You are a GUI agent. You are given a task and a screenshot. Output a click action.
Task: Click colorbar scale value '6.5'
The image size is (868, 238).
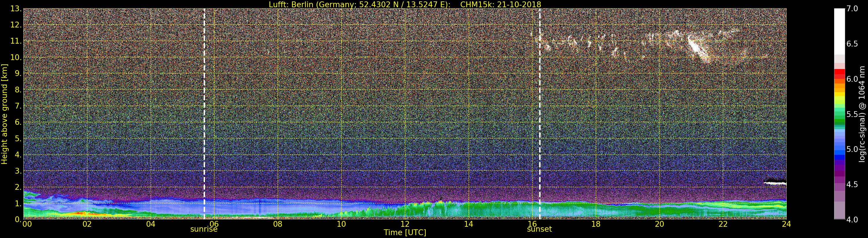click(852, 44)
